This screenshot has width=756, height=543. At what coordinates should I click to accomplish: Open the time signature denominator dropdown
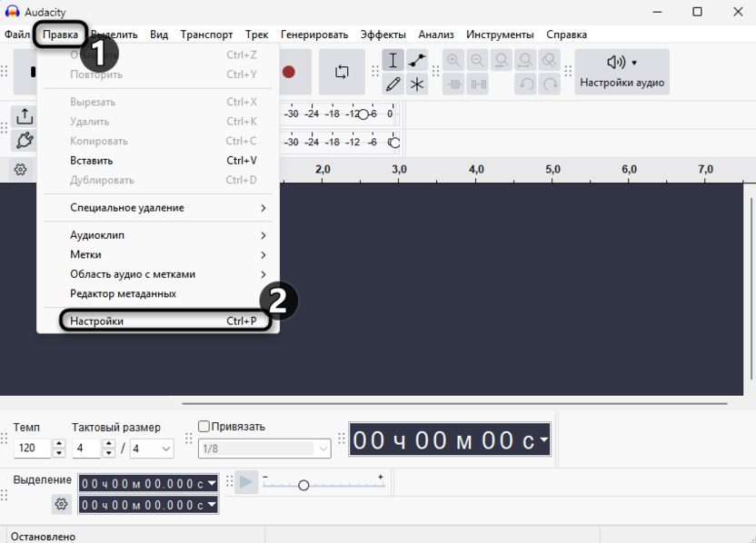[152, 449]
